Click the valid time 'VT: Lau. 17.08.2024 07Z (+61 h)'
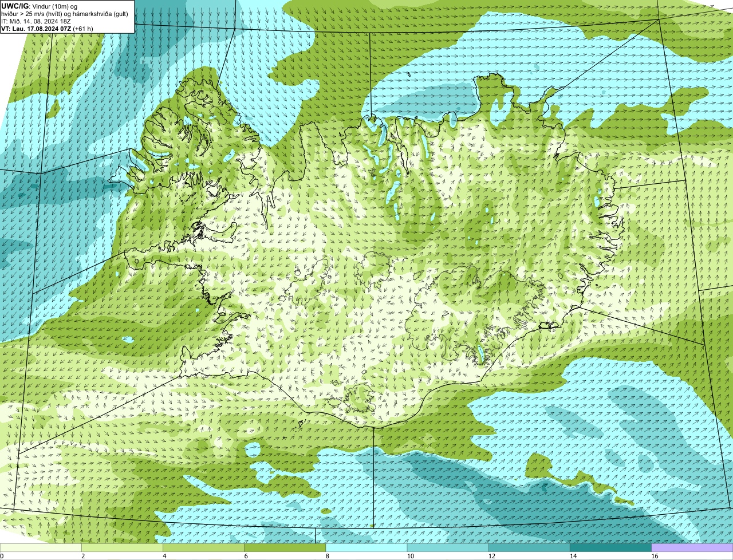Screen dimensions: 733x560 click(47, 29)
